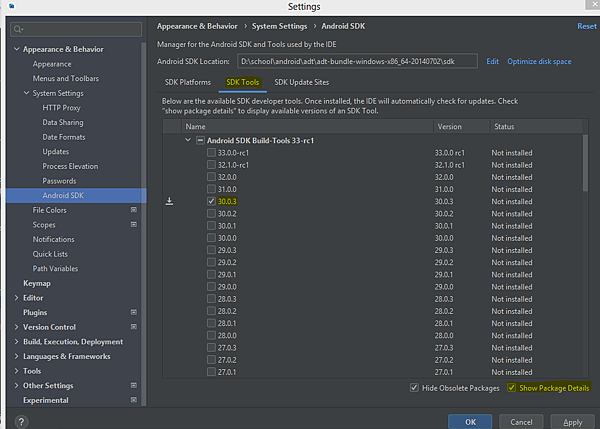Screen dimensions: 600x429
Task: Click the Version Control row icon
Action: click(133, 327)
